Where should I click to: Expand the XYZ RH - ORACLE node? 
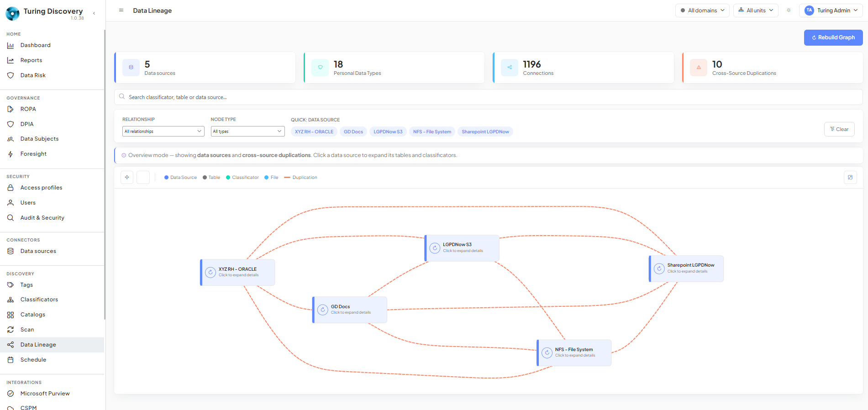click(237, 273)
